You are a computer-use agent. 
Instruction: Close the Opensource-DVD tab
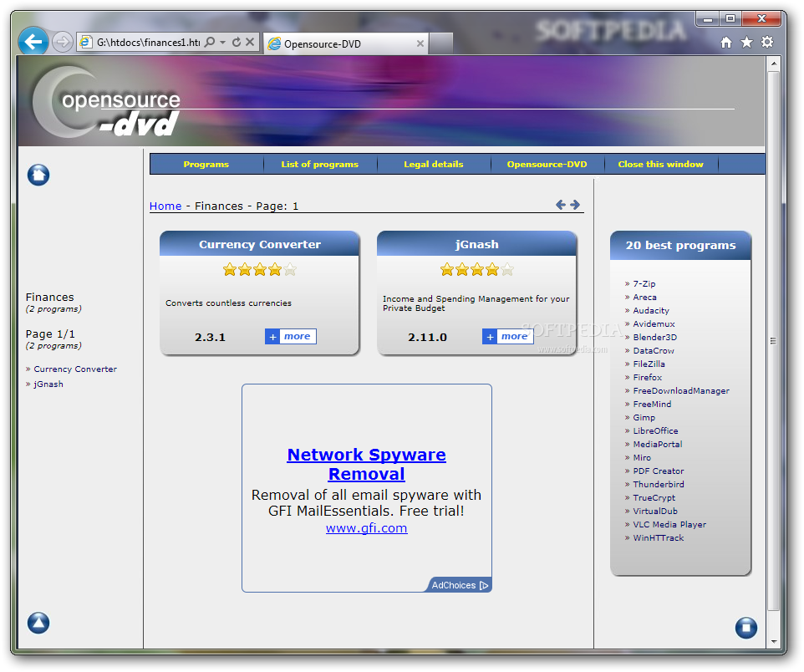[x=420, y=43]
